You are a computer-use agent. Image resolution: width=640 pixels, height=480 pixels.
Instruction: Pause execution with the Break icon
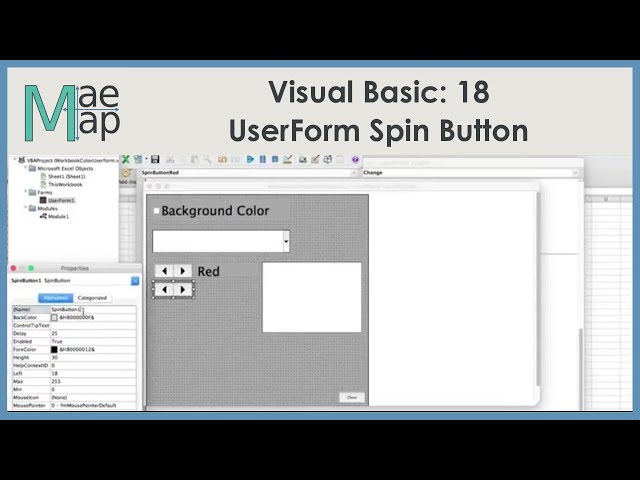pos(263,159)
